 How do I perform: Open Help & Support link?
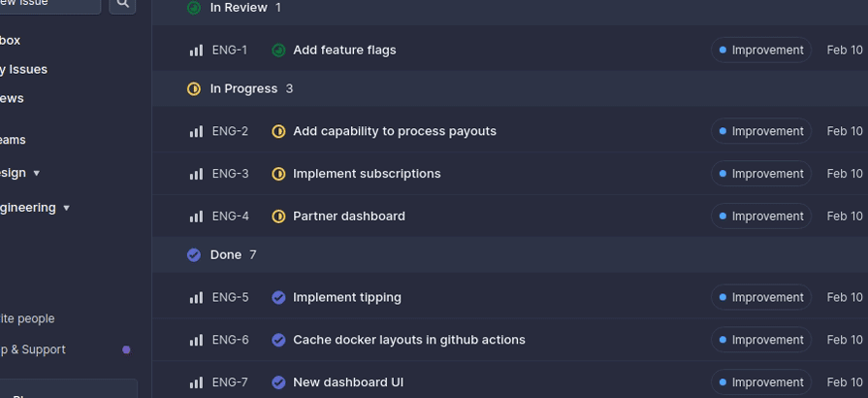[x=33, y=349]
